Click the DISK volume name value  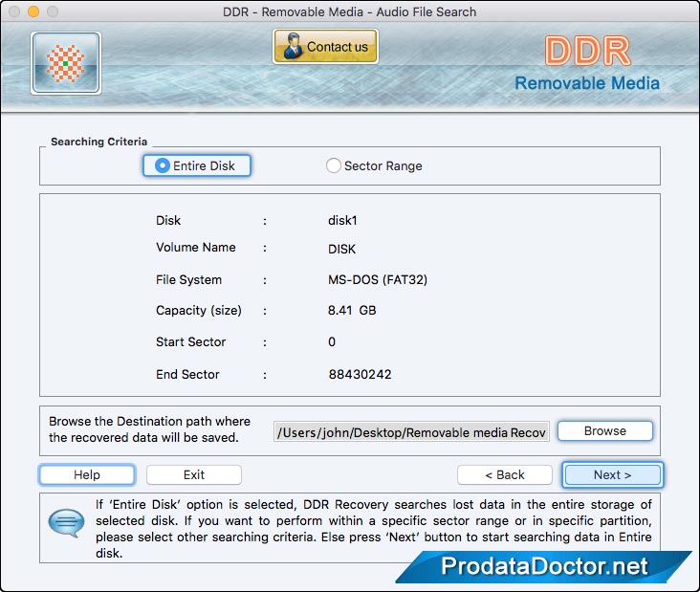click(342, 249)
